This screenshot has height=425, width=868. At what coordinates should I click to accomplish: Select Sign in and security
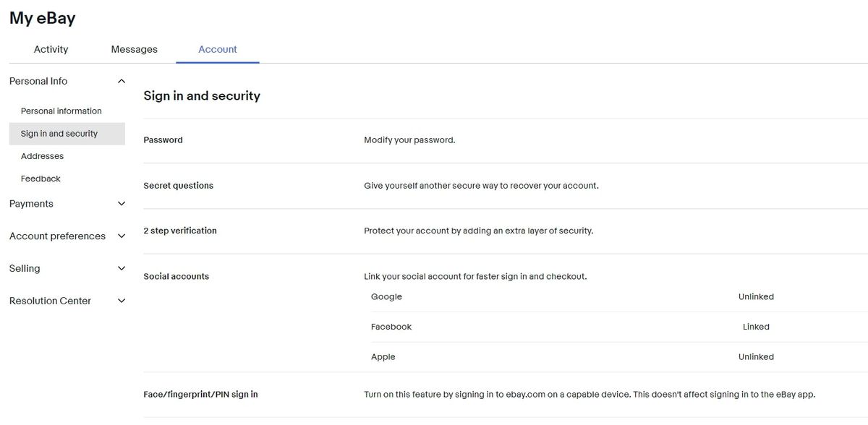(x=59, y=133)
